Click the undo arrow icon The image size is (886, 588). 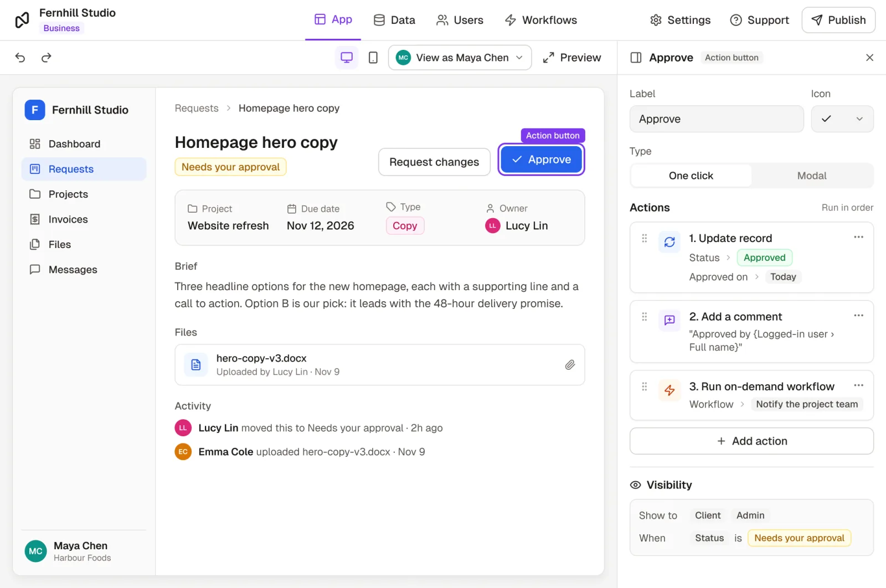pyautogui.click(x=20, y=58)
